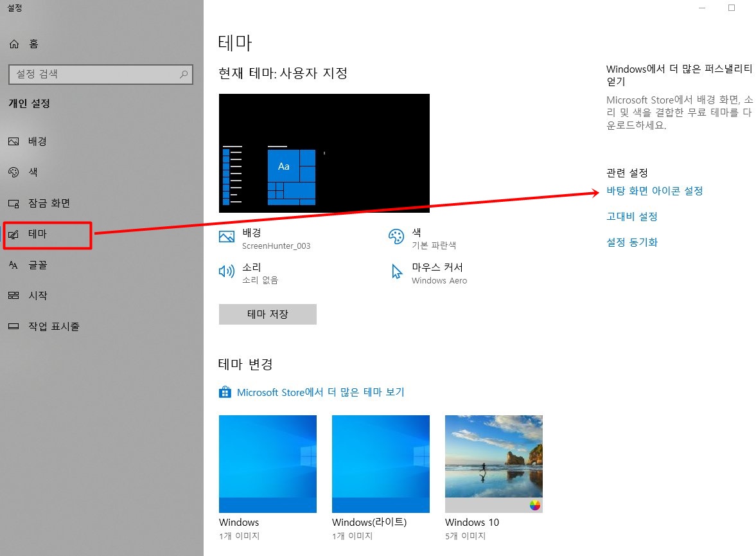Open 설정 동기화 link

(631, 242)
